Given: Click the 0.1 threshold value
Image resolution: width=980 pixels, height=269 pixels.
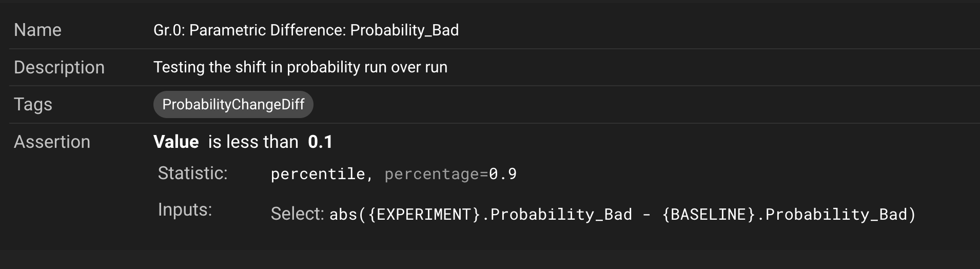Looking at the screenshot, I should click(x=320, y=142).
